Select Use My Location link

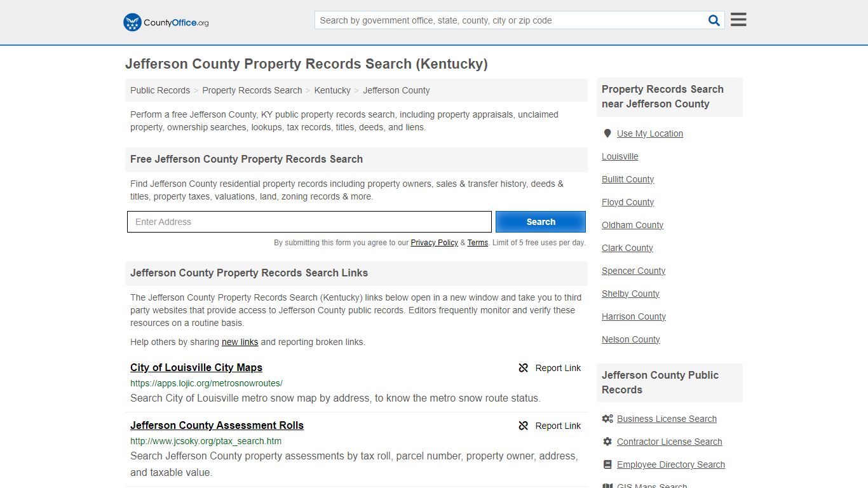pyautogui.click(x=650, y=133)
